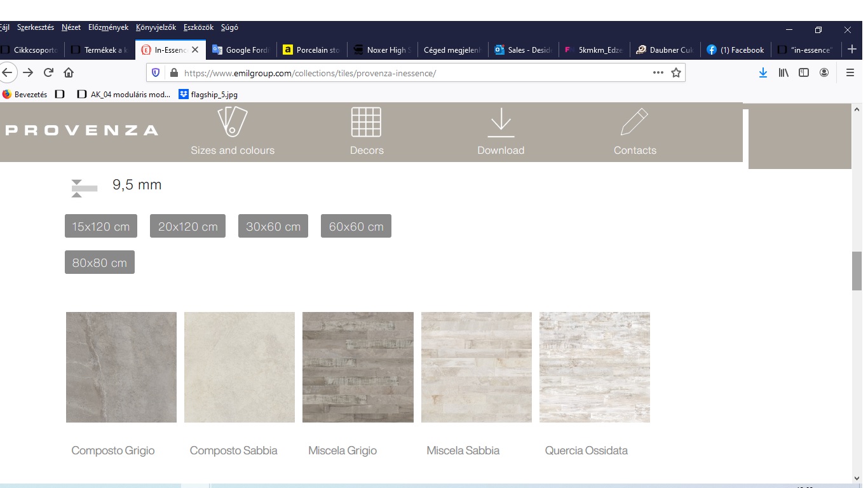This screenshot has width=868, height=488.
Task: Switch to the Porcelain sto tab
Action: [311, 50]
